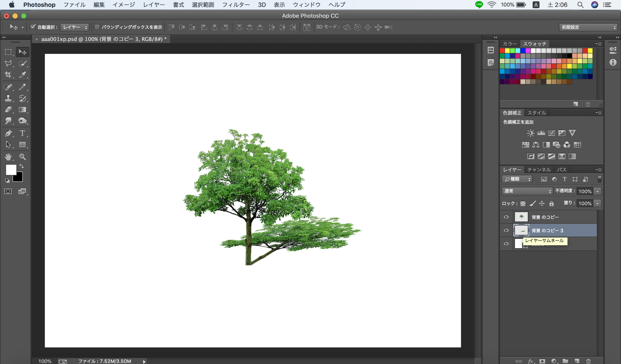Toggle visibility of 背景 のコピー layer
Screen dimensions: 621x364
pyautogui.click(x=506, y=217)
